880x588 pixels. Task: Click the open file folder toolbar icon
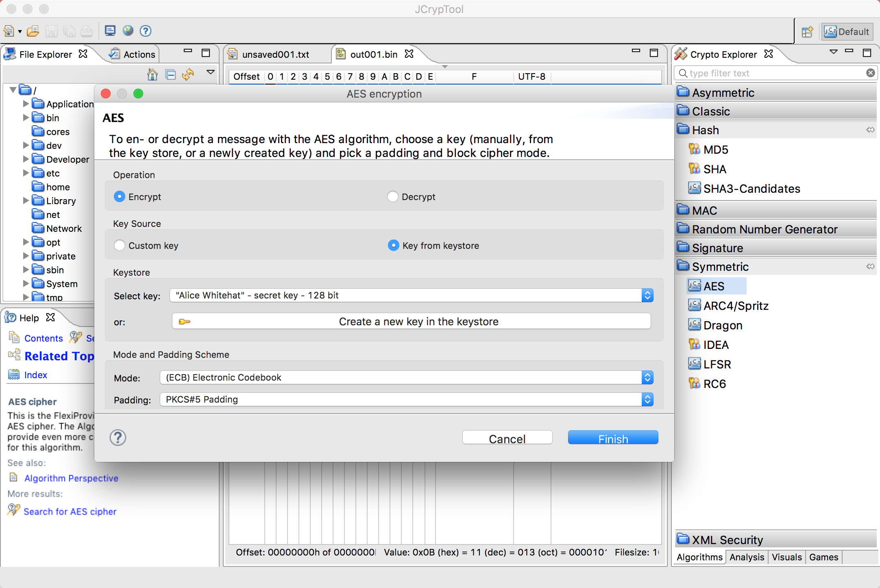click(x=33, y=31)
